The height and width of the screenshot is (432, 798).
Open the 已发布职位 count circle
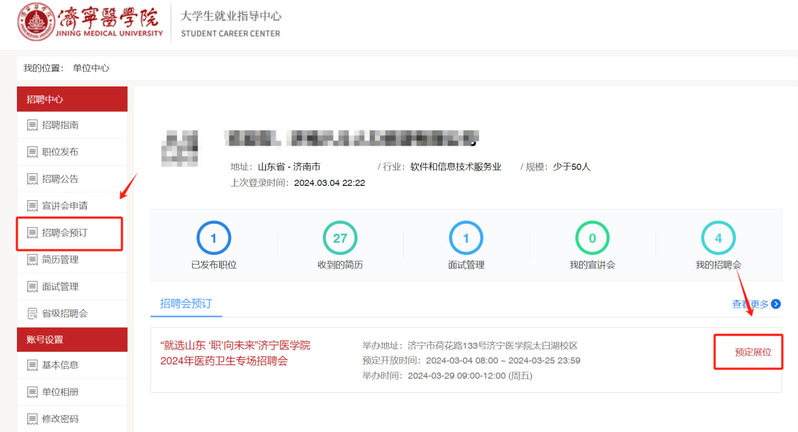[213, 238]
